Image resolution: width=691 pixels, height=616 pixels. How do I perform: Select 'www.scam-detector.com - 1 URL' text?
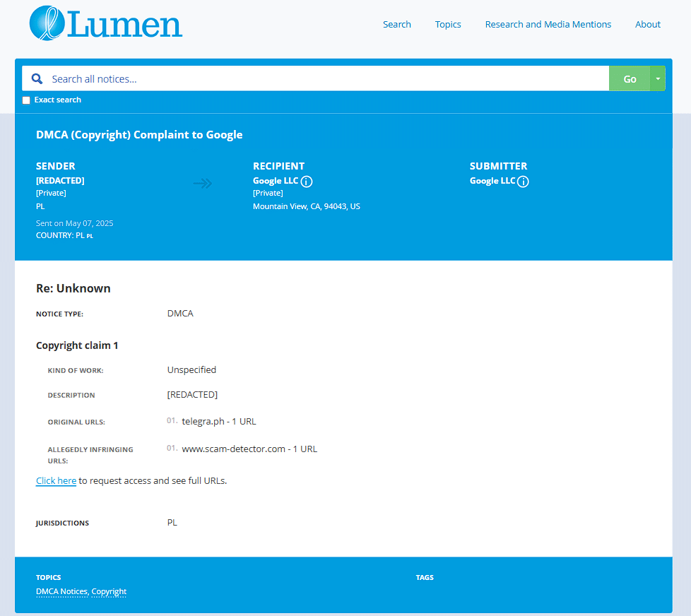click(249, 449)
